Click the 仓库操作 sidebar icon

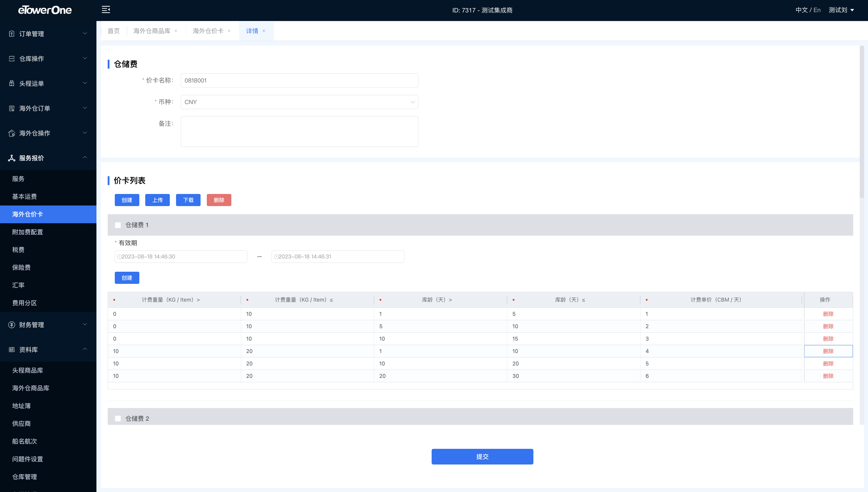[x=12, y=59]
